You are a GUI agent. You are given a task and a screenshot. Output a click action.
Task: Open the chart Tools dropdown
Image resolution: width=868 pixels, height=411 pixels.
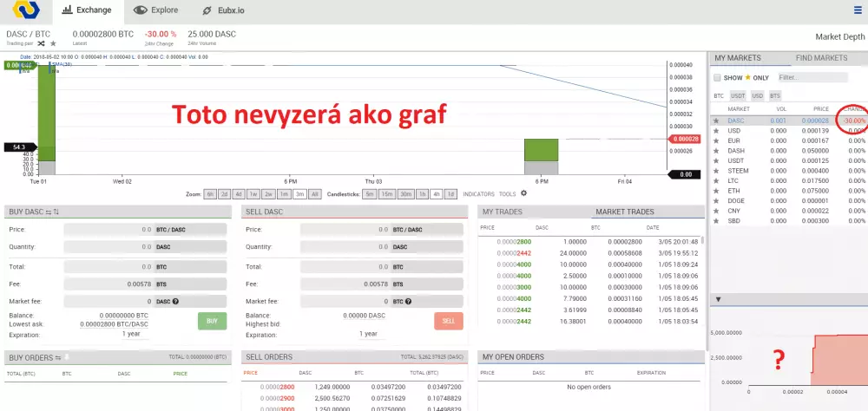tap(508, 194)
